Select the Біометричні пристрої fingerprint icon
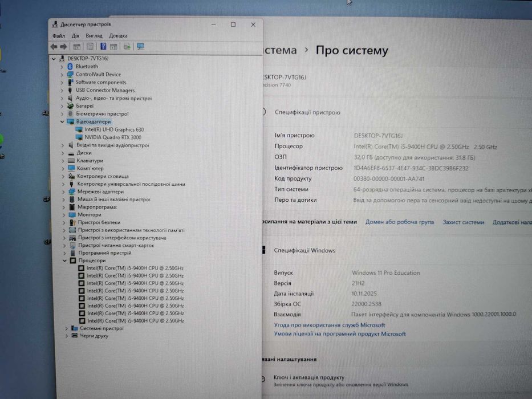This screenshot has width=532, height=399. [71, 113]
